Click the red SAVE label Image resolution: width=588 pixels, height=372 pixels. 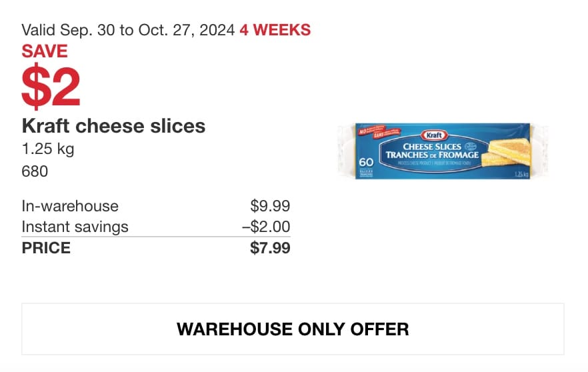click(45, 51)
